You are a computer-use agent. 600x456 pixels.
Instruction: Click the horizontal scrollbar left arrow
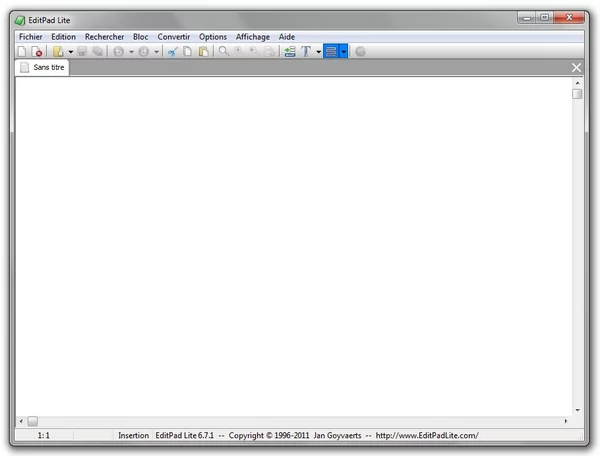(x=21, y=421)
